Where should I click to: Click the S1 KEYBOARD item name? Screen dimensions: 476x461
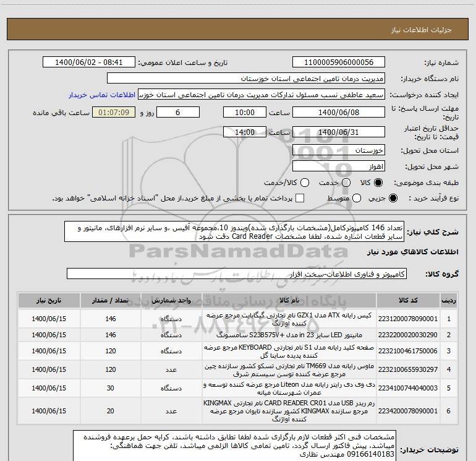tap(289, 351)
